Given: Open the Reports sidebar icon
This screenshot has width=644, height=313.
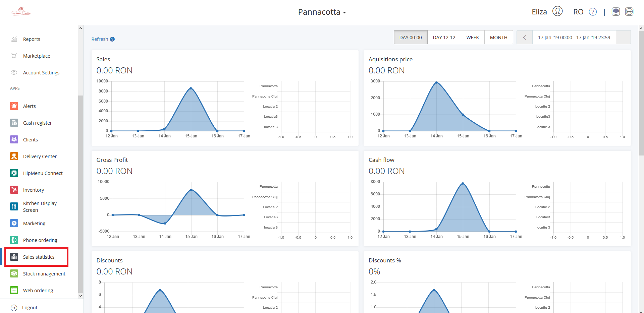Looking at the screenshot, I should [x=14, y=39].
